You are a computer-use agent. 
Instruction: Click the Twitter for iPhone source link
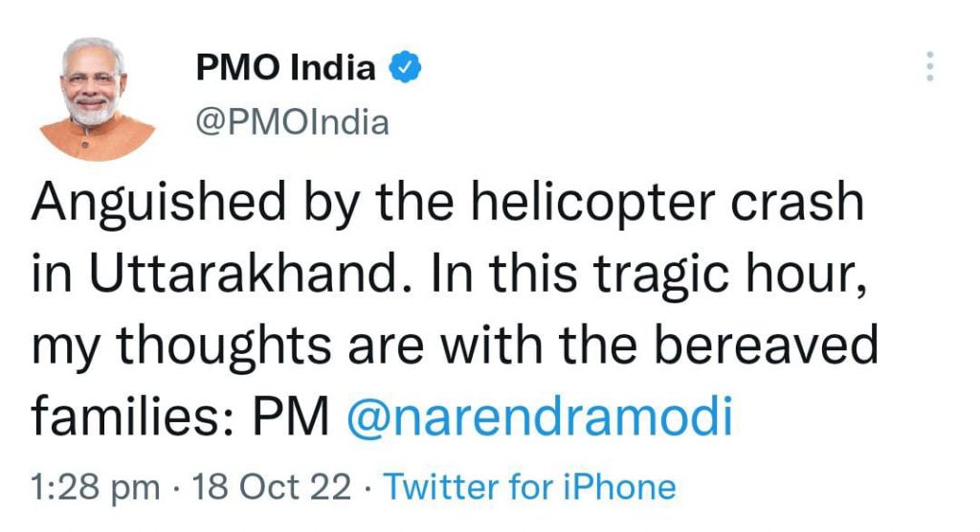pyautogui.click(x=529, y=488)
